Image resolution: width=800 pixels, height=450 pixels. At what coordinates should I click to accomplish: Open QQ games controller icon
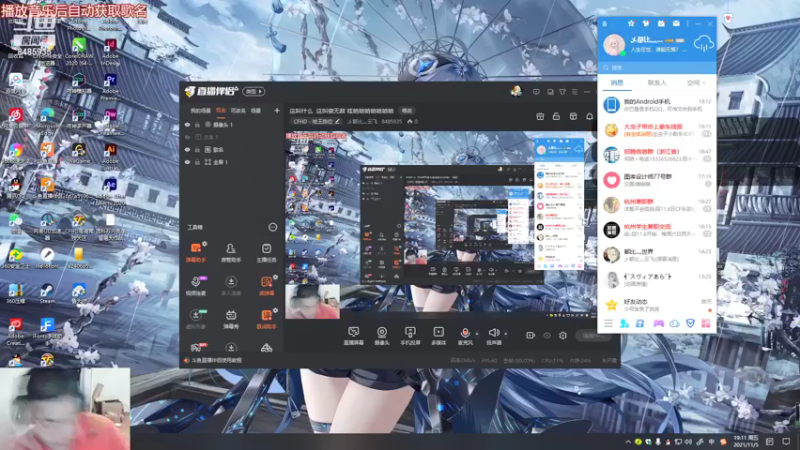[659, 323]
